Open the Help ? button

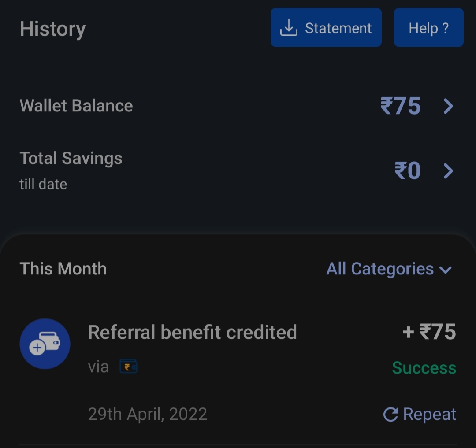428,28
